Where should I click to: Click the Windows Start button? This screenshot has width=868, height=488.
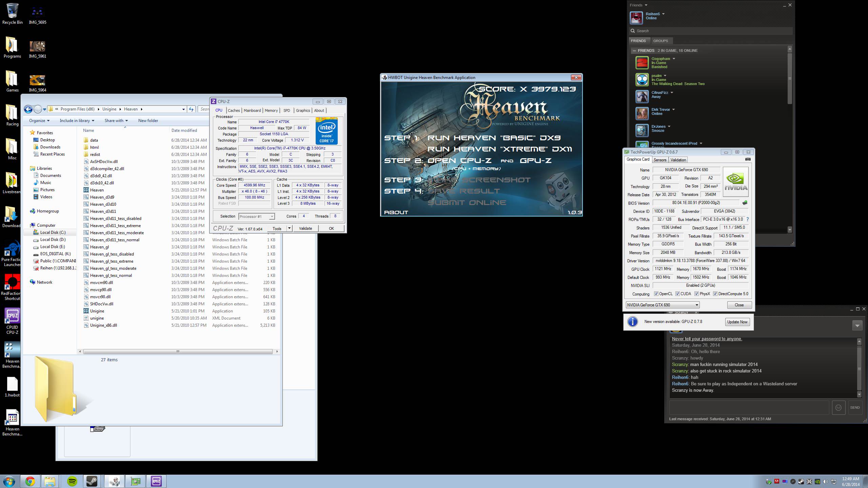9,481
